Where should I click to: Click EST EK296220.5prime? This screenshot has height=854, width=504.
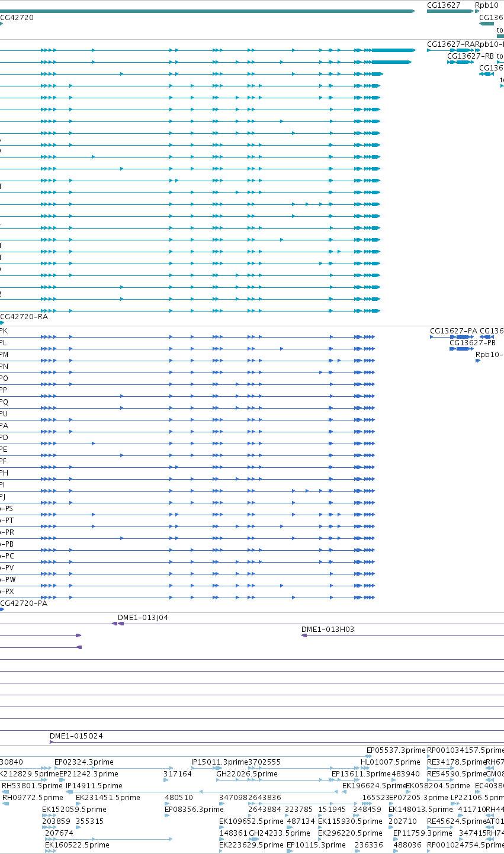[x=350, y=833]
